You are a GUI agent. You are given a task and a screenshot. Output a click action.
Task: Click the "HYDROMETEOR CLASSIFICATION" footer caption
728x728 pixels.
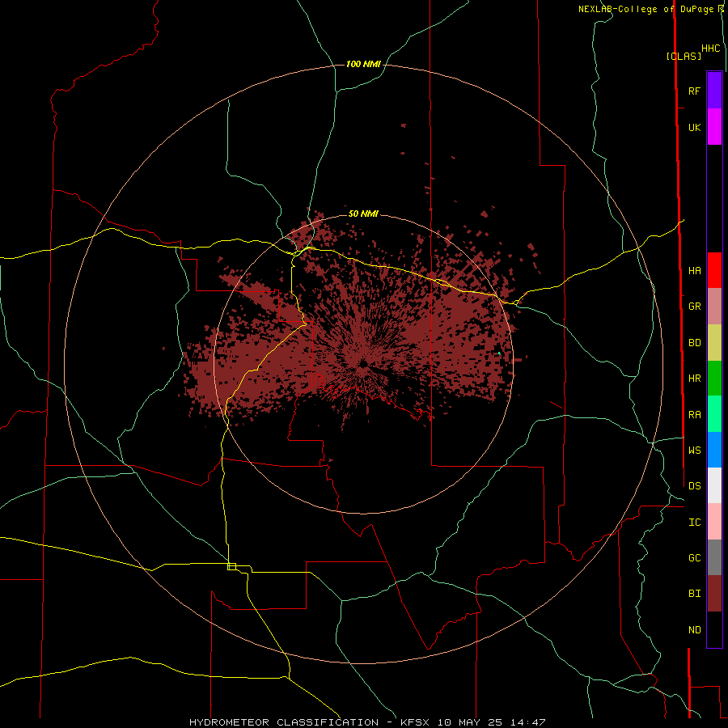284,722
